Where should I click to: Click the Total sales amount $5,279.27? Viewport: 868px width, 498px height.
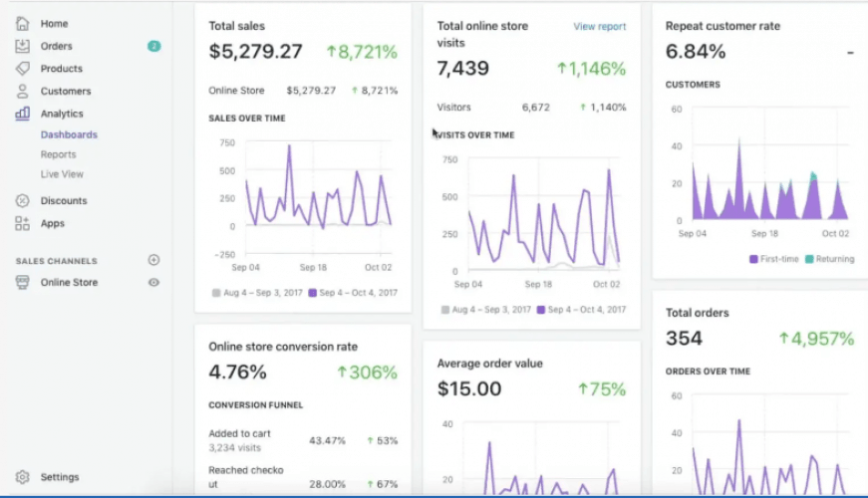point(255,52)
